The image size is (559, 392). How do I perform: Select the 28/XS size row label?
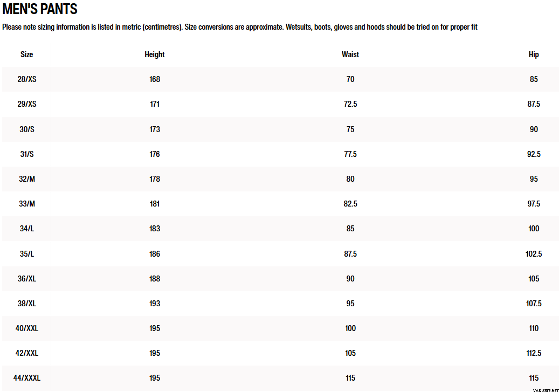point(27,79)
